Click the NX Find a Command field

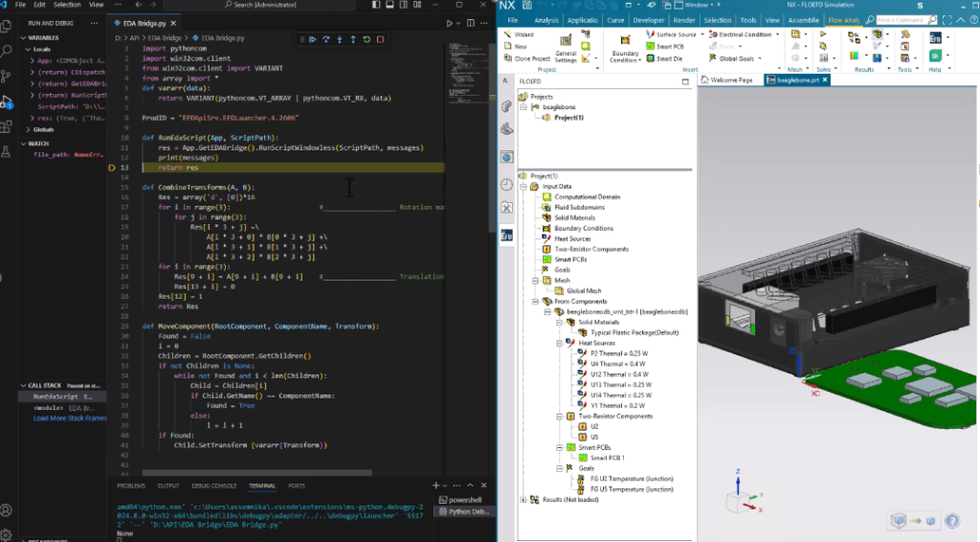(906, 20)
